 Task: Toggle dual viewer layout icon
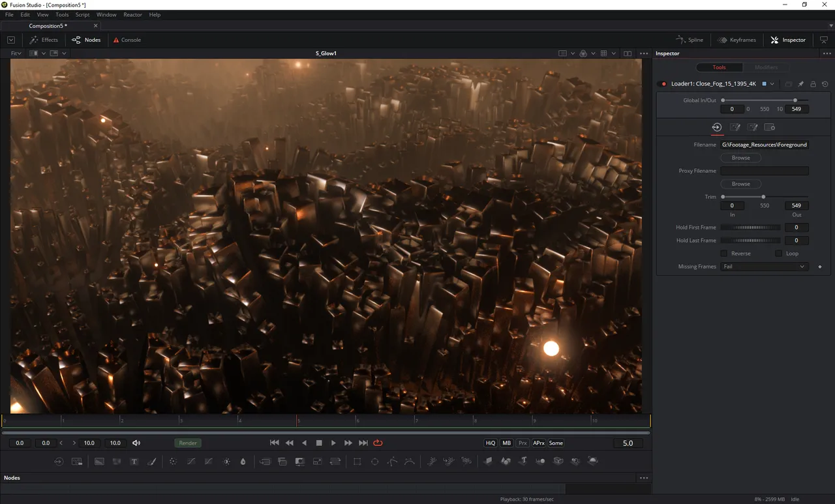[x=628, y=53]
